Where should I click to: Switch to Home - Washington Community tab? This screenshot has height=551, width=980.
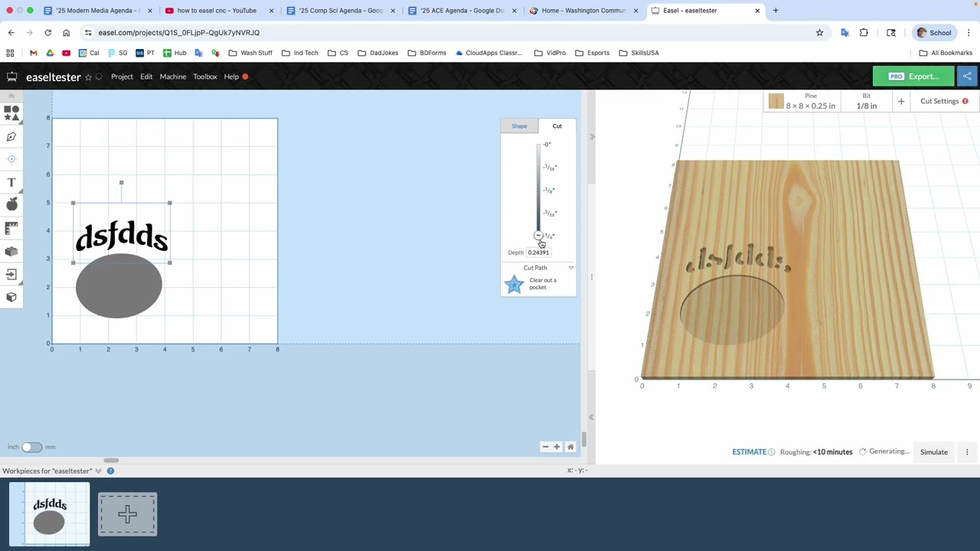click(583, 11)
